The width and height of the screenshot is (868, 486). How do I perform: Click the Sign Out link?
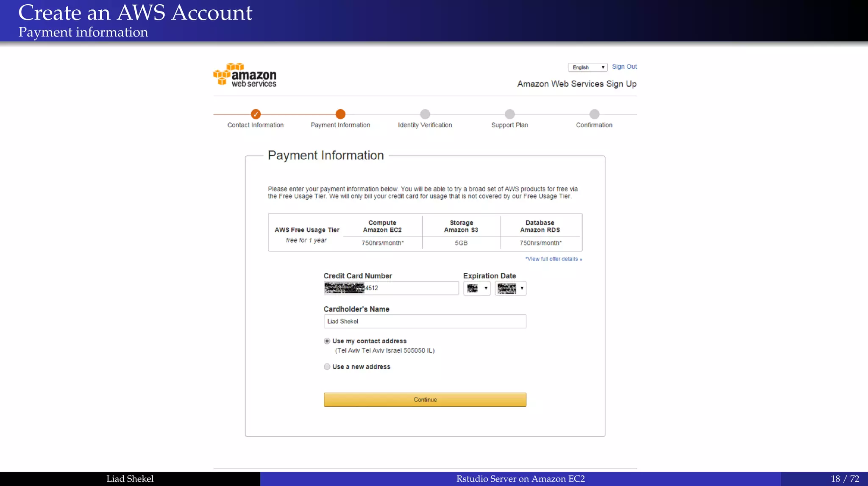click(x=624, y=67)
